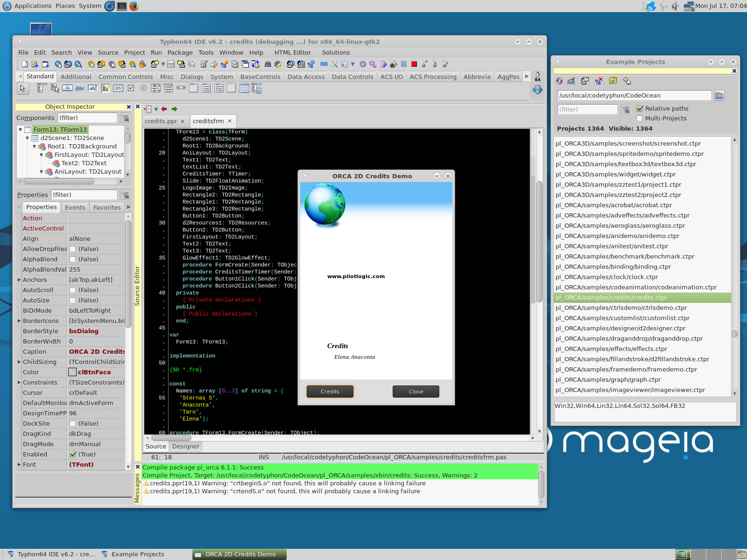Switch to the Additional palette tab
Screen dimensions: 747x560
[76, 77]
